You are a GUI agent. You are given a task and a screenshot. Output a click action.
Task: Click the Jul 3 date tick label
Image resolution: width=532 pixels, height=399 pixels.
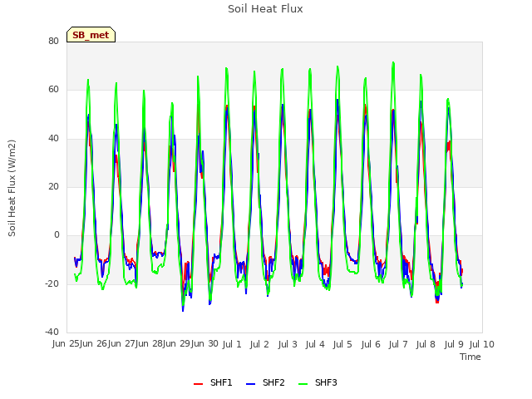[x=288, y=344]
